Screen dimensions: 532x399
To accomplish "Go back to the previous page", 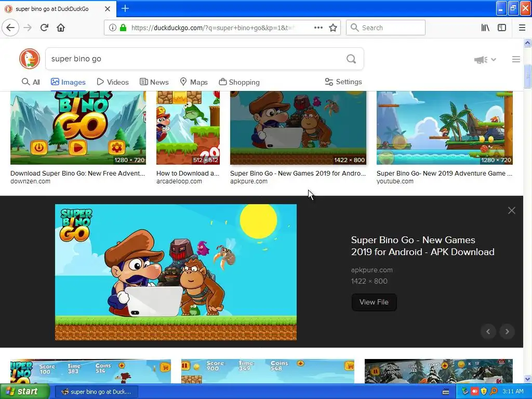I will click(x=10, y=28).
